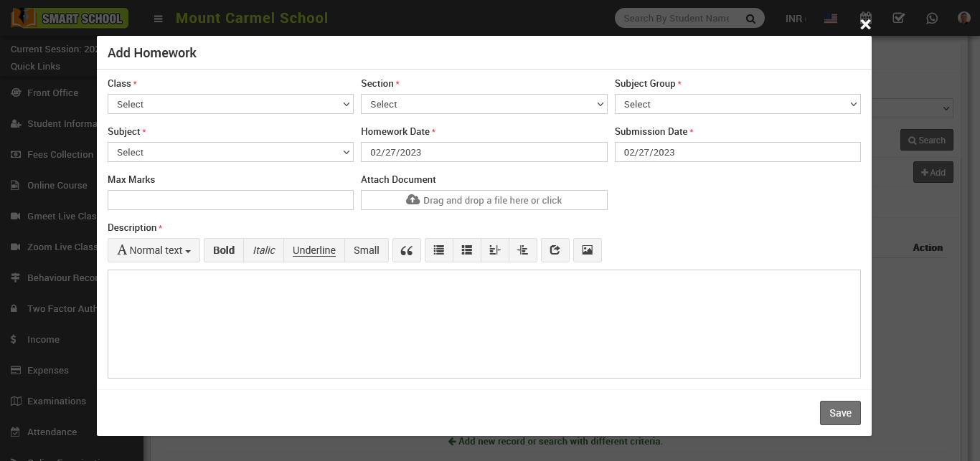Apply Small text formatting
The width and height of the screenshot is (980, 461).
[x=366, y=250]
